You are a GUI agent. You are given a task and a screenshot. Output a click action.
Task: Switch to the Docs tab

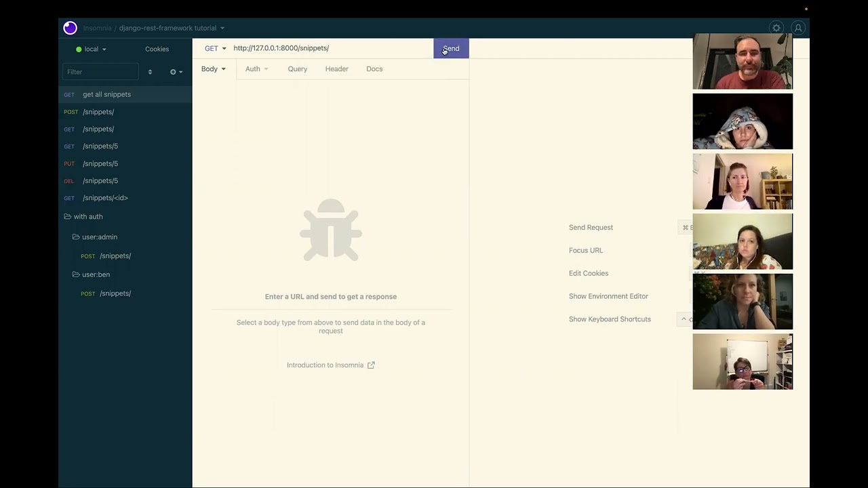click(374, 69)
